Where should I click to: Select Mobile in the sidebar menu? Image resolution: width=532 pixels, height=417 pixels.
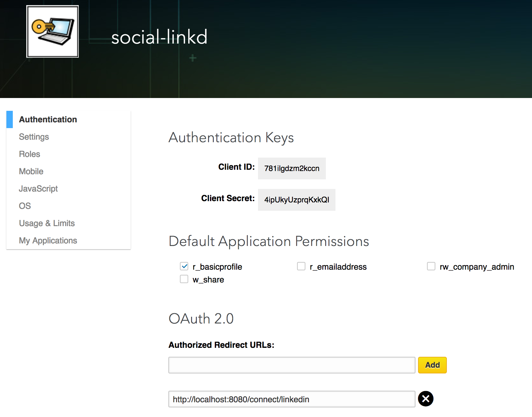[x=31, y=171]
